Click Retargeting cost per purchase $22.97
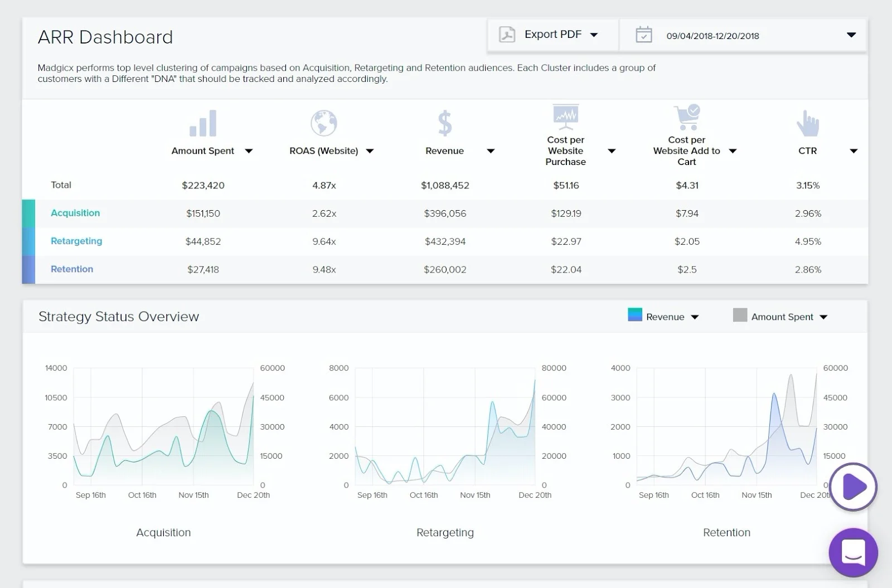This screenshot has width=892, height=588. [566, 241]
